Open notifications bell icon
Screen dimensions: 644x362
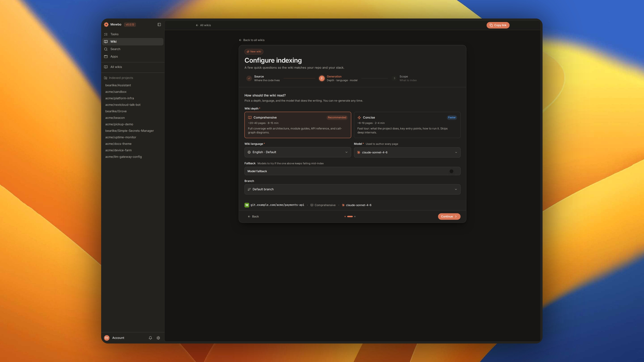tap(150, 338)
